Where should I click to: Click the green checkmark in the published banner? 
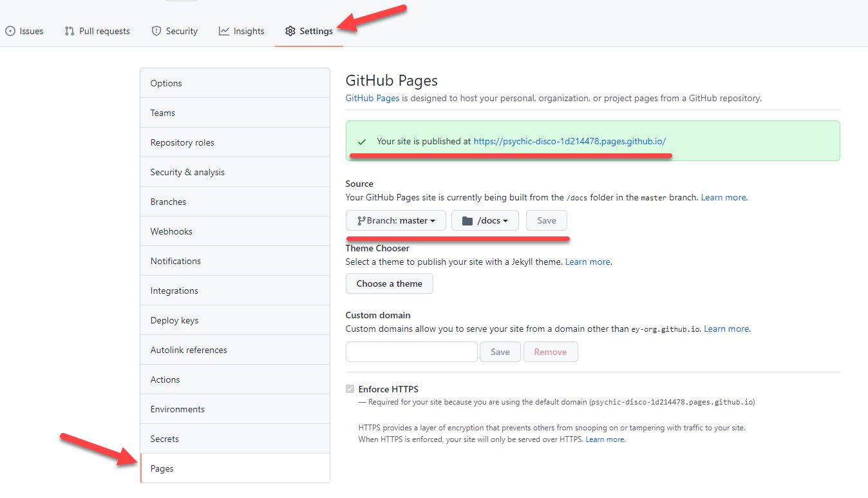[364, 140]
